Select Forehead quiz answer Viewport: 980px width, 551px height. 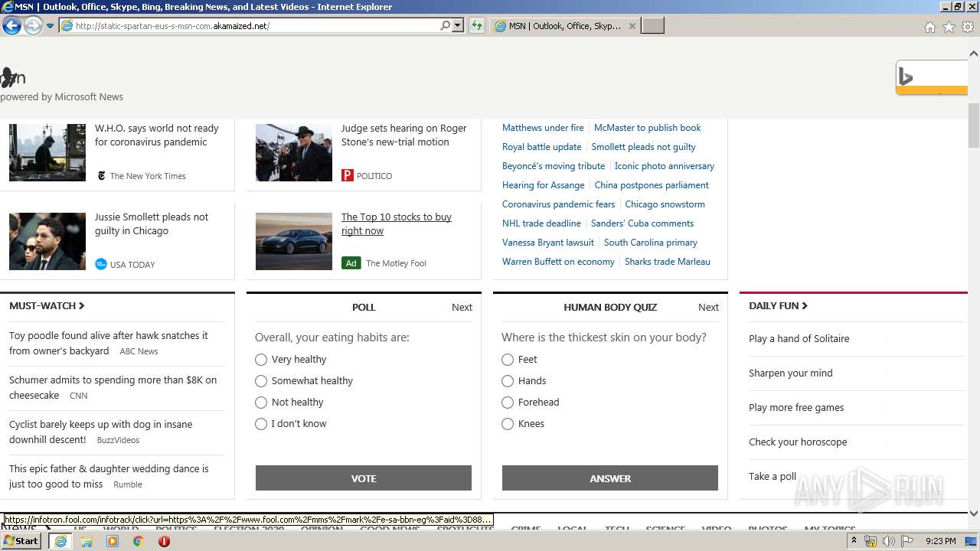[x=508, y=403]
